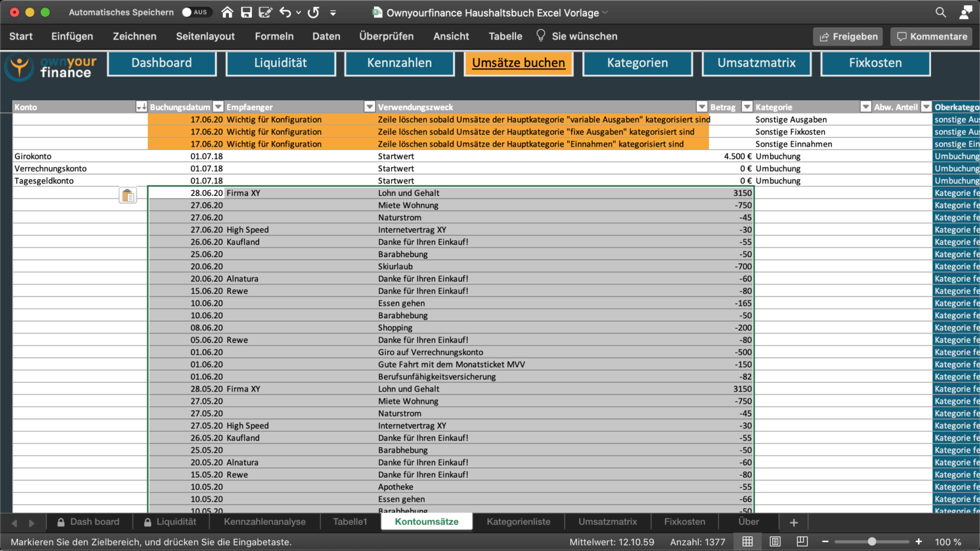
Task: Open the Abw. Anteil column filter dropdown
Action: coord(926,107)
